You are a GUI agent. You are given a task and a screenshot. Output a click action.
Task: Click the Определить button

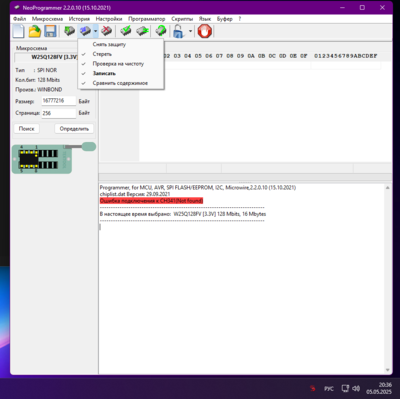74,129
